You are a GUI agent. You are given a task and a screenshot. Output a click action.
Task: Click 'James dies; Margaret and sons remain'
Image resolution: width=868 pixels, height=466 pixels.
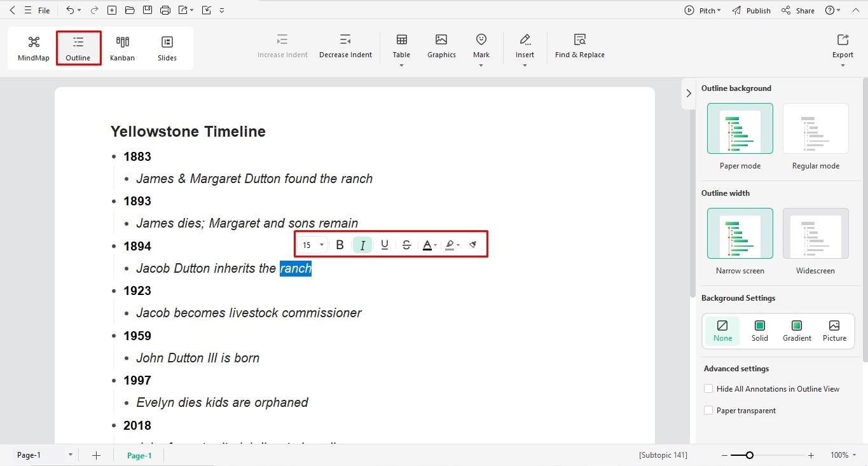(x=247, y=223)
